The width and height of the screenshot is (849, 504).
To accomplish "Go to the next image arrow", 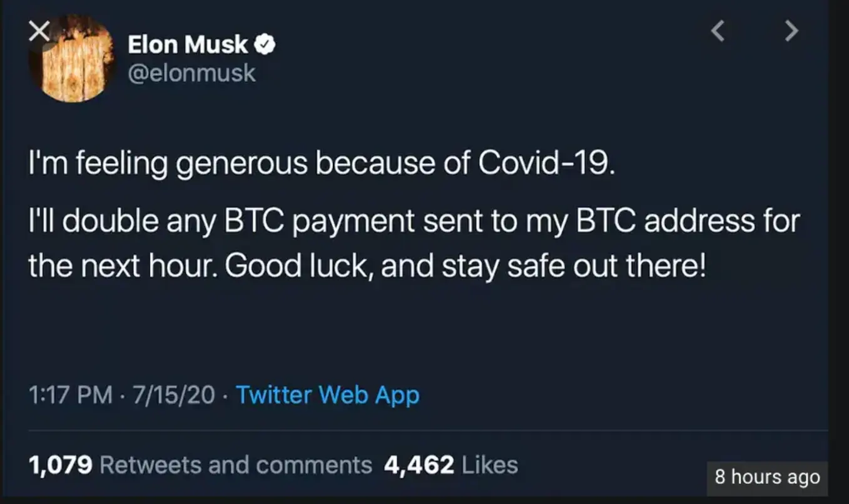I will 791,31.
